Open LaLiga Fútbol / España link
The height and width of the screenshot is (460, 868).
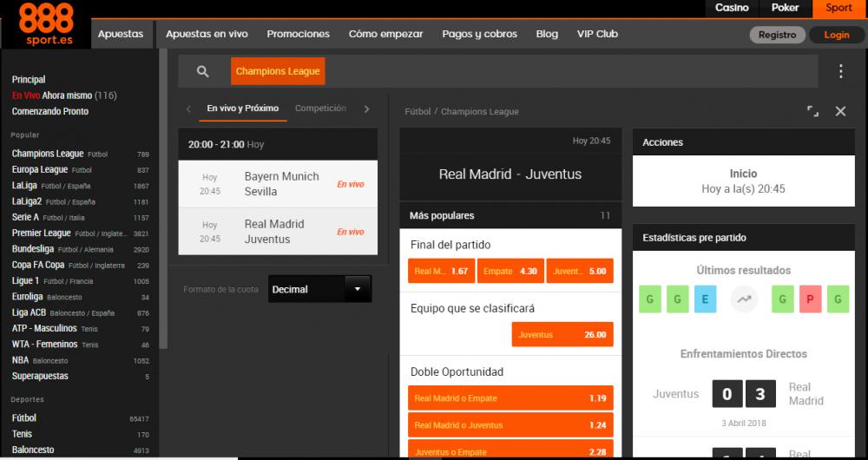tap(80, 186)
